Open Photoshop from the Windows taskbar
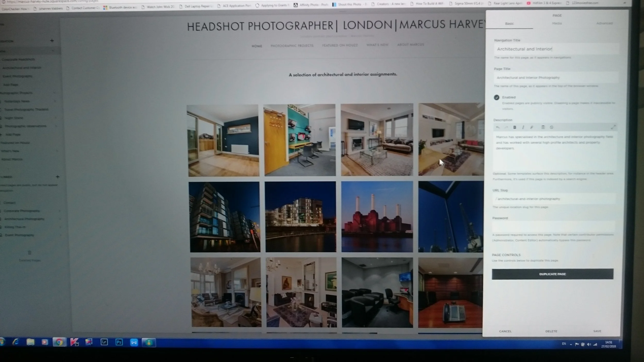 point(119,342)
